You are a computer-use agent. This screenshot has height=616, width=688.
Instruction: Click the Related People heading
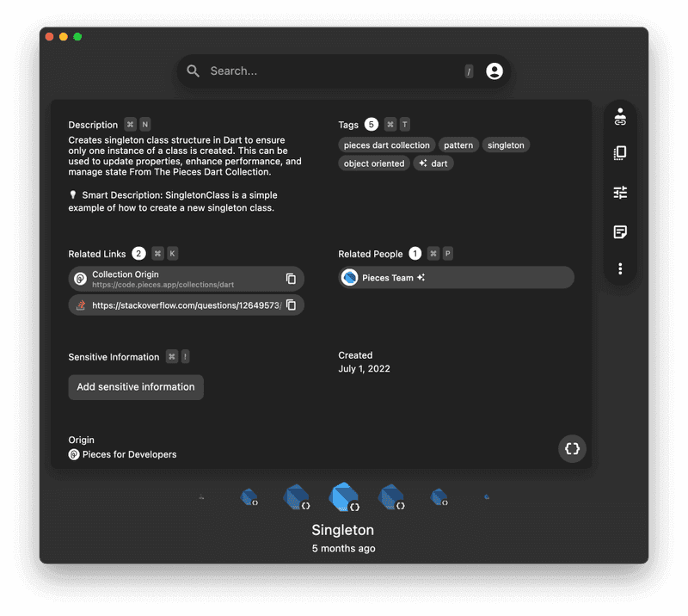371,254
